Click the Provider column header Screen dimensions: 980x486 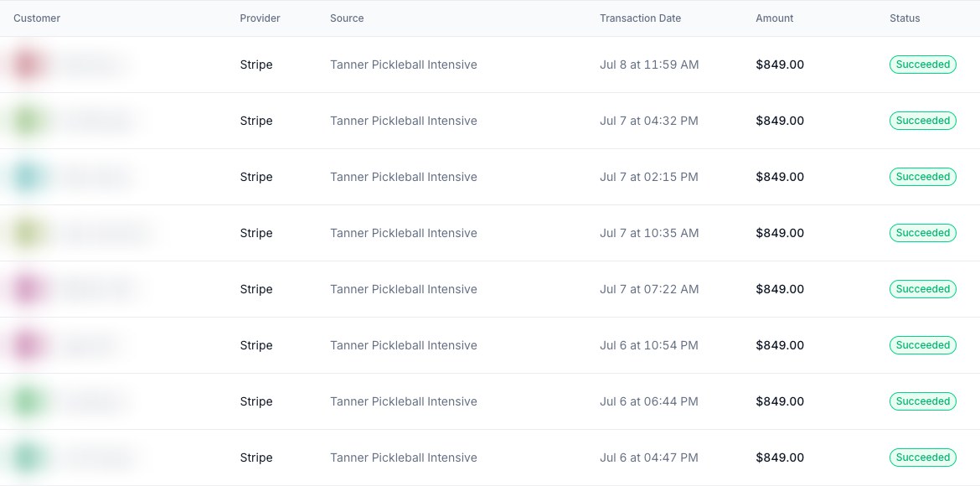click(260, 18)
